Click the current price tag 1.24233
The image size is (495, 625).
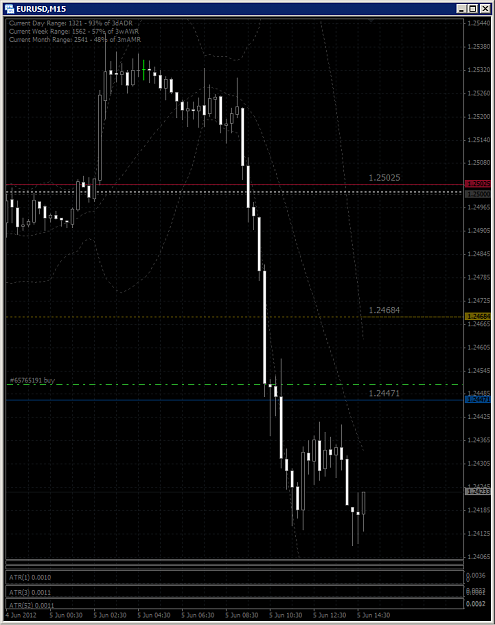tap(478, 491)
